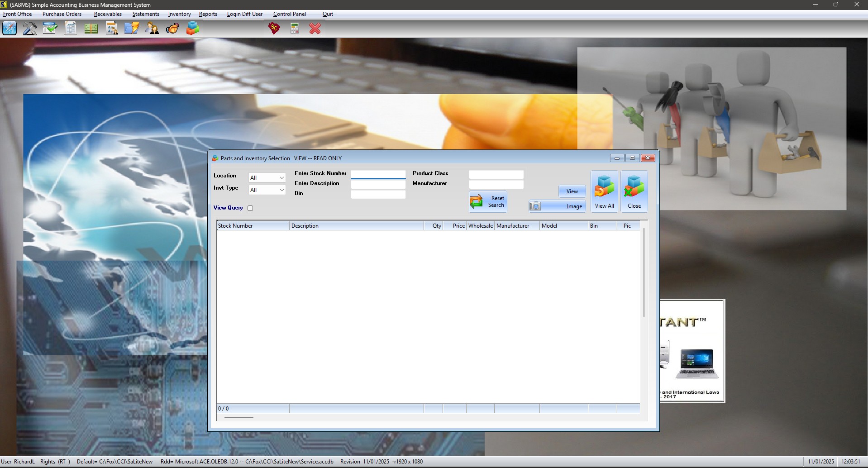Click Reset Search button
Image resolution: width=868 pixels, height=468 pixels.
click(x=488, y=201)
